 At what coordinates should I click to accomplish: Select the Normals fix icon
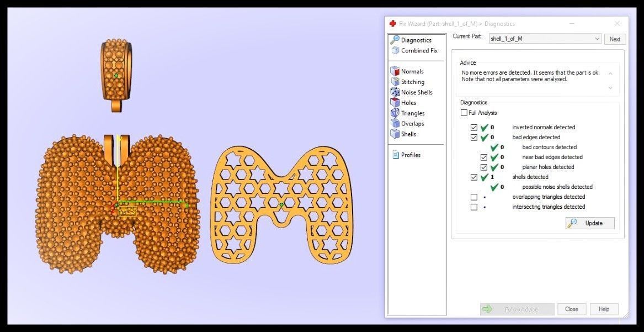tap(395, 71)
